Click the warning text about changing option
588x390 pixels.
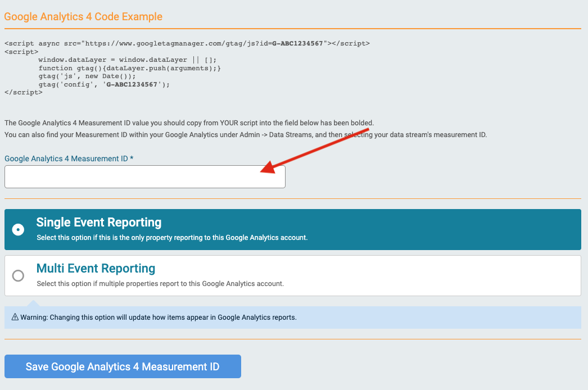(x=159, y=318)
